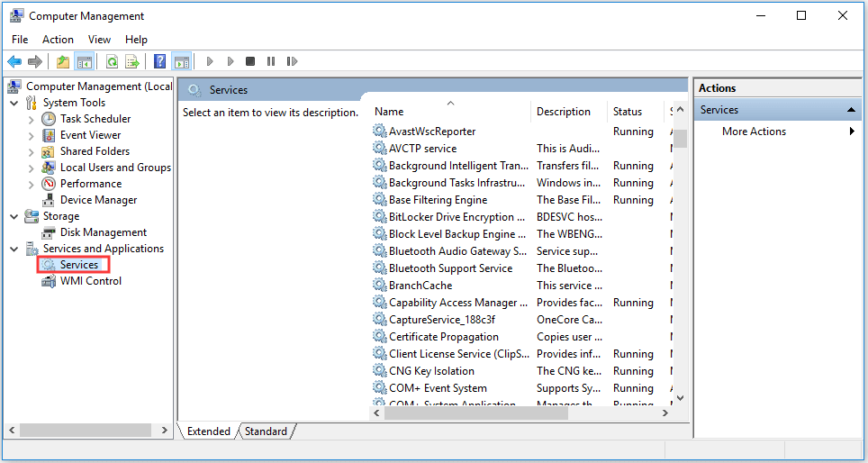Sort by the Status column header
The height and width of the screenshot is (463, 868).
636,112
